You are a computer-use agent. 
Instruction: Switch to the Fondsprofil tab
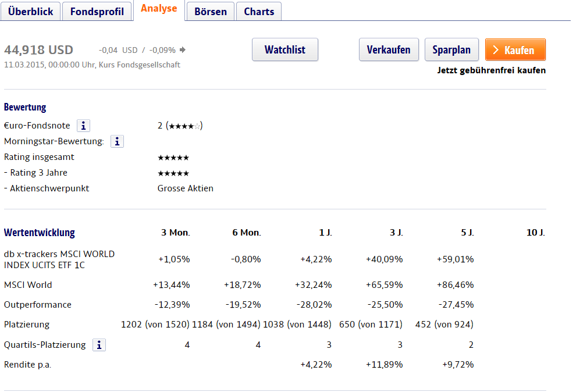coord(97,11)
